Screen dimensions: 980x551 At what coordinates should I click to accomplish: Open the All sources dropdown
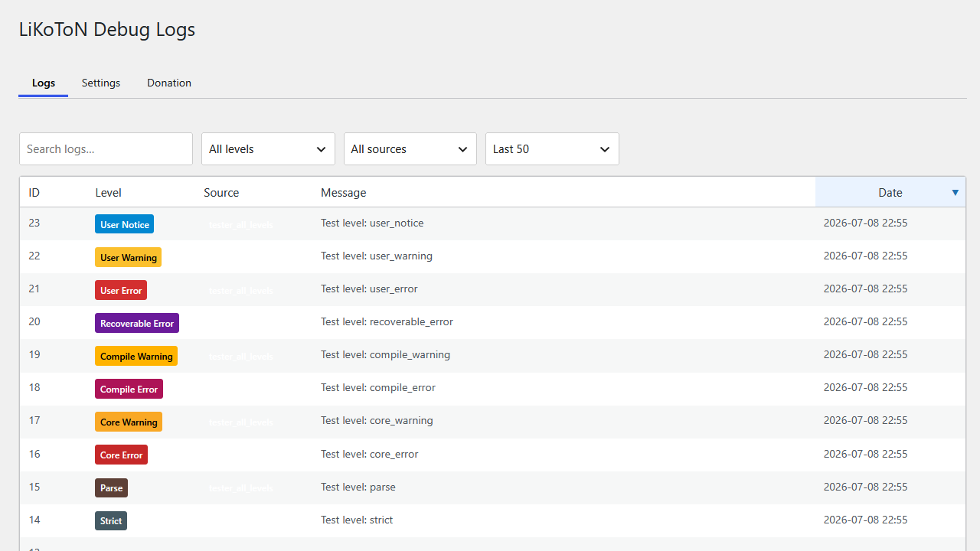(410, 149)
